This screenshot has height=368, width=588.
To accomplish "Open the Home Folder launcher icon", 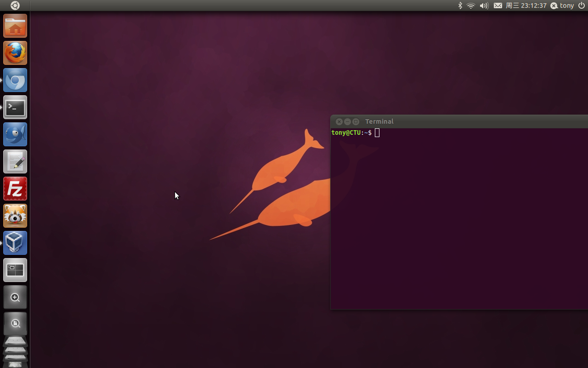I will click(15, 26).
